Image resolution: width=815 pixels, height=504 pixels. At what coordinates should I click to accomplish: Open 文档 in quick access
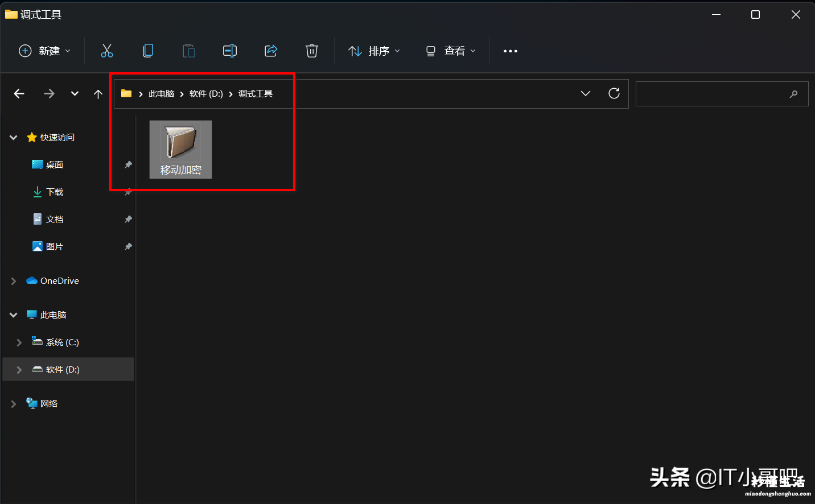(x=55, y=220)
